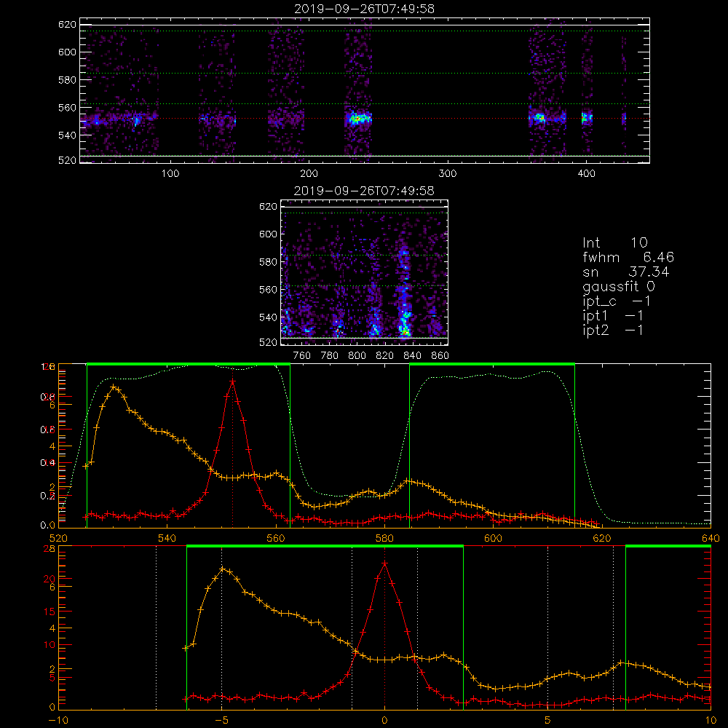Click x-axis label 860 on middle image
The image size is (728, 728).
pos(440,356)
